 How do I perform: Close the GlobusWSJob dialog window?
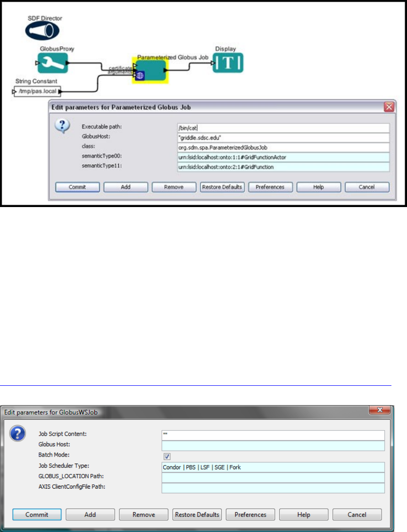tap(380, 410)
